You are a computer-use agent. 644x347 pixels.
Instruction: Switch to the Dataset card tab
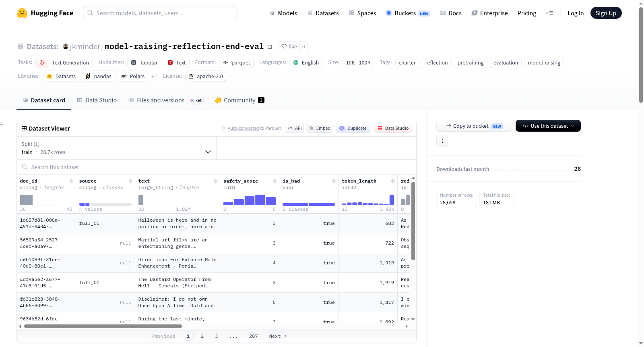(44, 100)
